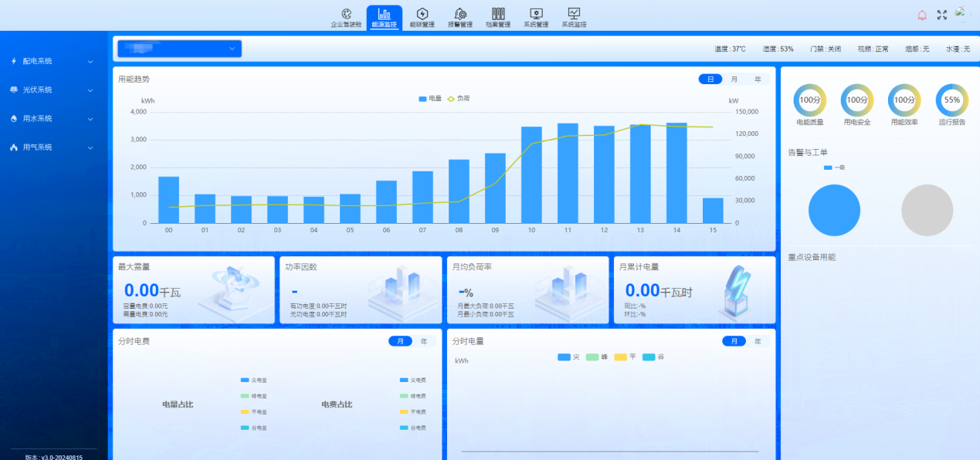This screenshot has width=980, height=460.
Task: Select the 能源监控 top tab
Action: click(x=384, y=17)
